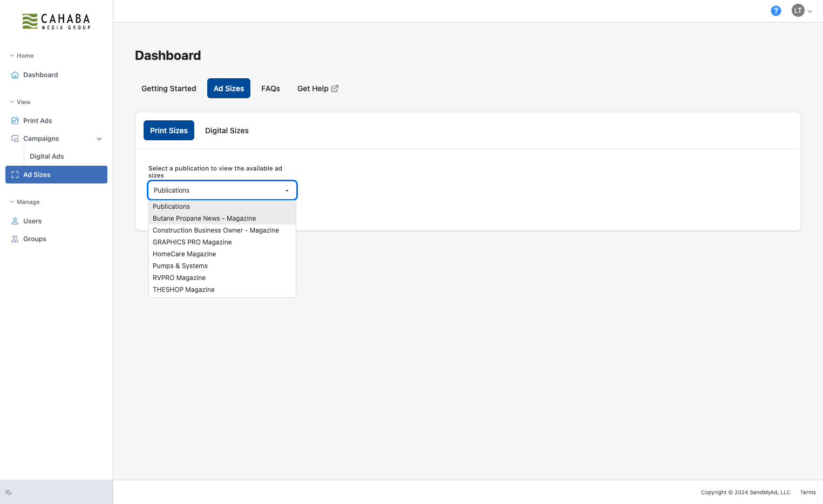Screen dimensions: 823x504
Task: Click the external link icon beside Get Help
Action: (x=335, y=88)
